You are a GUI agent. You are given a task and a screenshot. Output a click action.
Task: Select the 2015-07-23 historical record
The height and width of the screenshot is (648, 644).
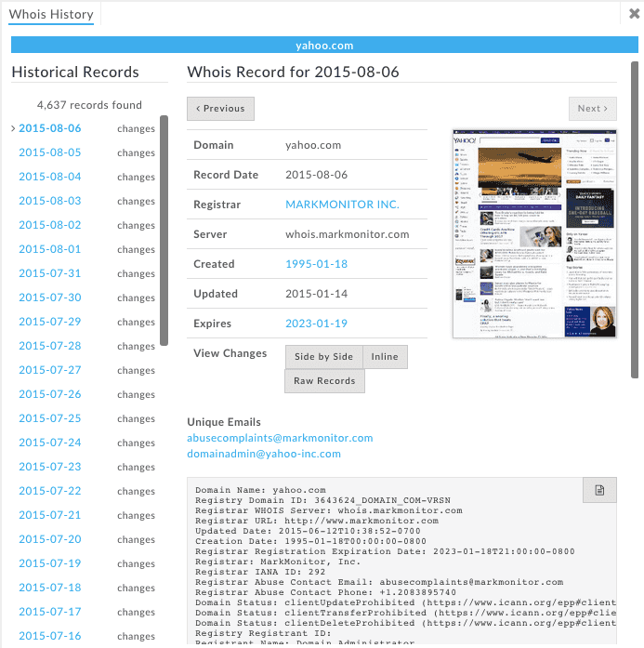click(x=50, y=467)
